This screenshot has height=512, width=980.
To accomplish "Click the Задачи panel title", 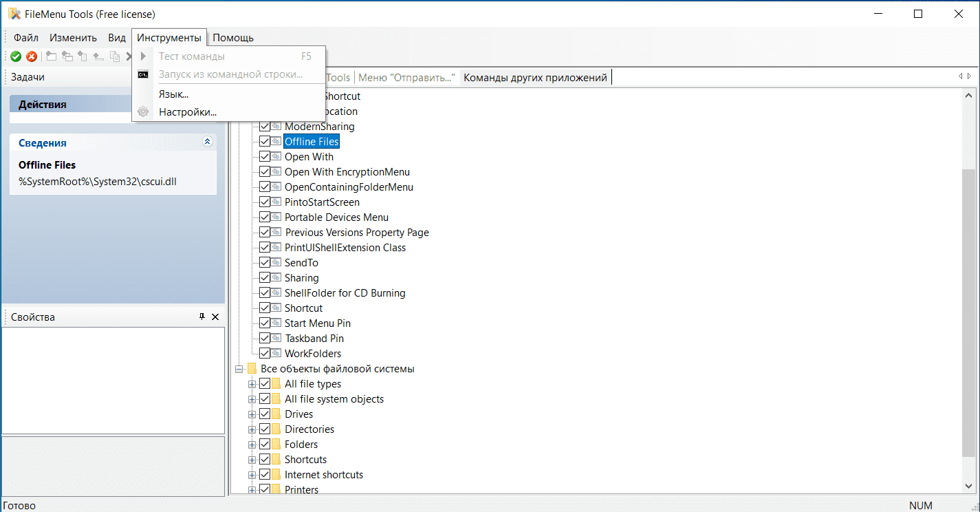I will pyautogui.click(x=28, y=77).
